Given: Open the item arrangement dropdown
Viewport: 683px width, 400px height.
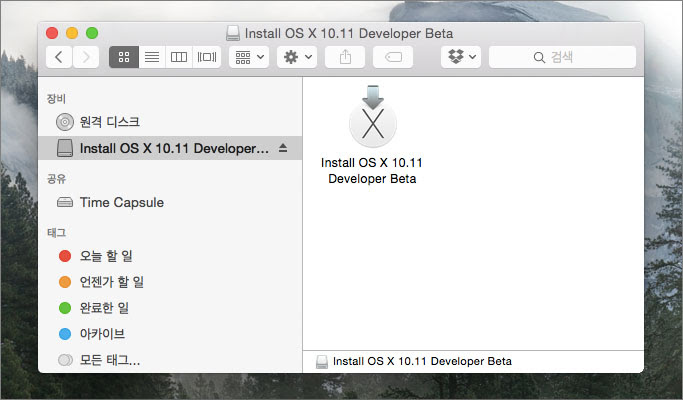Looking at the screenshot, I should (249, 57).
